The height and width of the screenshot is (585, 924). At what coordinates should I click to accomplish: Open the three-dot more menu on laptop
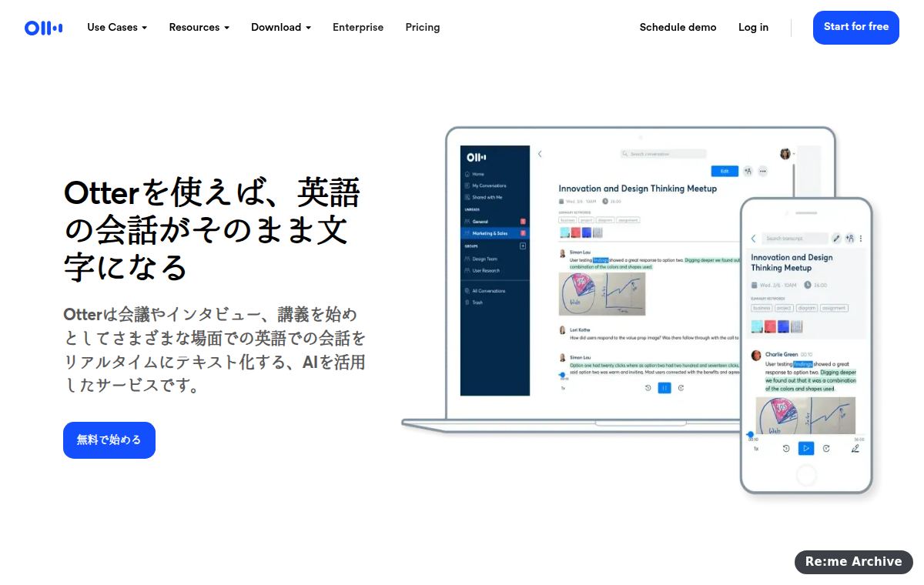[763, 171]
